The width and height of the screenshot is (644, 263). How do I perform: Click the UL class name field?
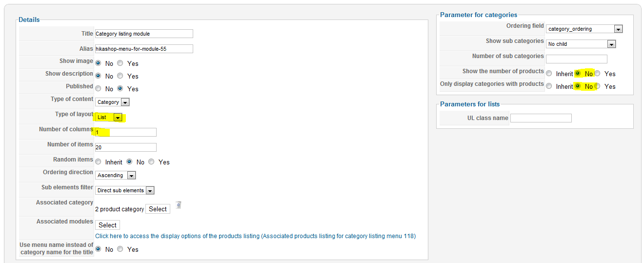[x=541, y=118]
